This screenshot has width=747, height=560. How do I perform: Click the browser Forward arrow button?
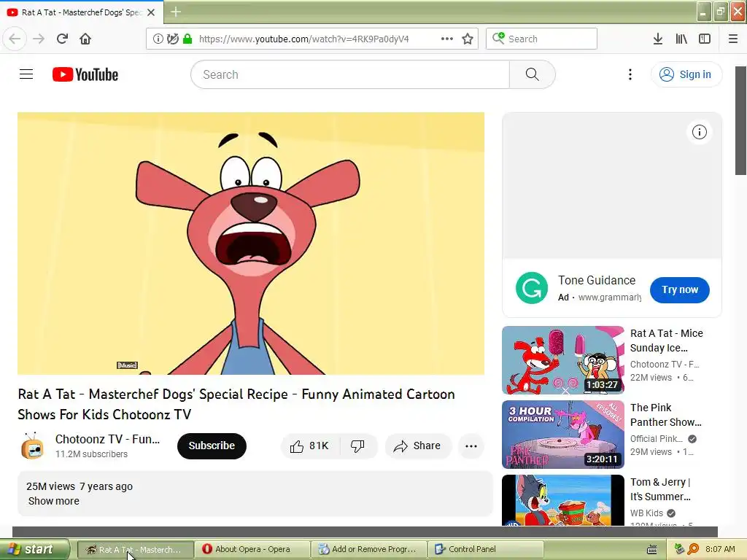pyautogui.click(x=39, y=39)
